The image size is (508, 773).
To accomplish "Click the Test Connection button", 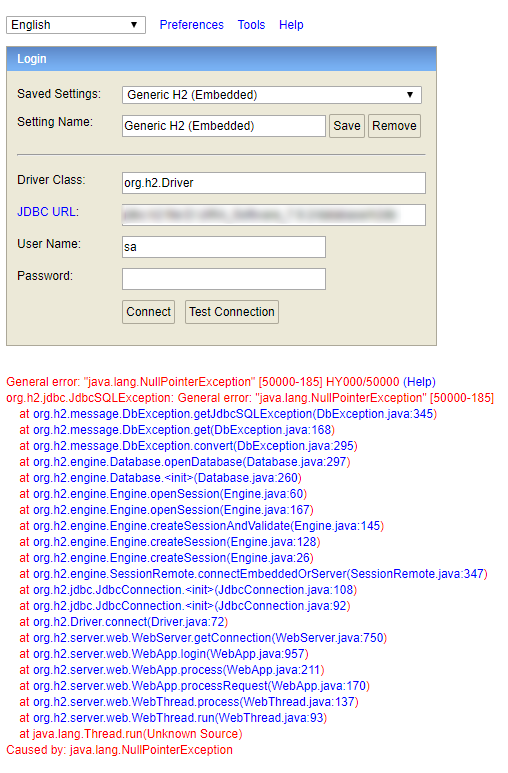I will 232,312.
